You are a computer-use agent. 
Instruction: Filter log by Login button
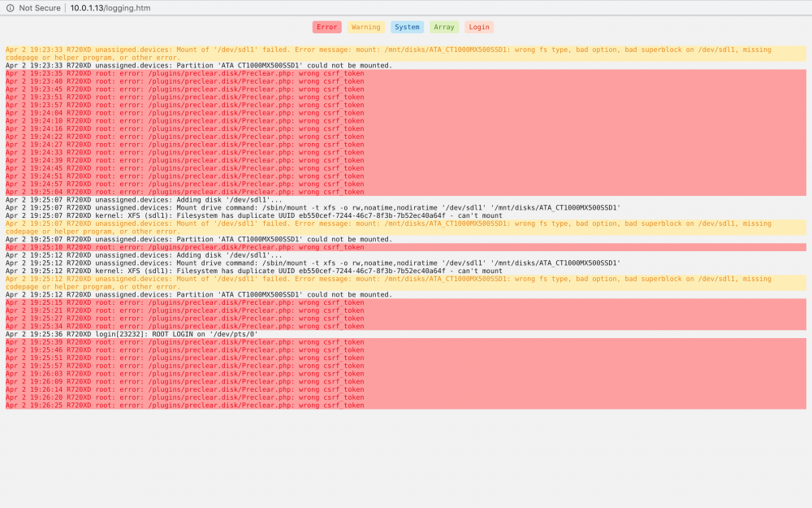click(479, 27)
